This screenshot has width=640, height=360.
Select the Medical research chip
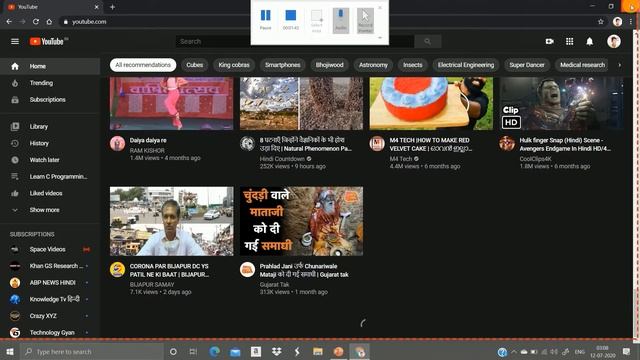tap(582, 65)
